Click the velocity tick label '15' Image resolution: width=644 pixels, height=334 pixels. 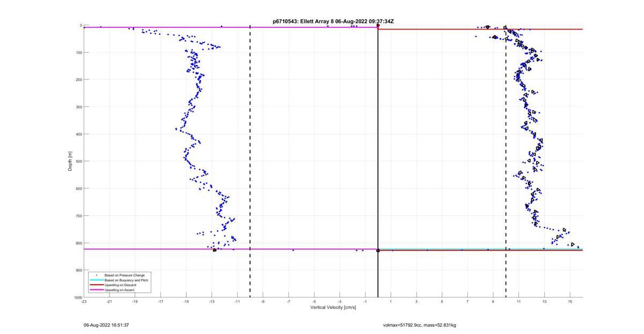(x=570, y=302)
